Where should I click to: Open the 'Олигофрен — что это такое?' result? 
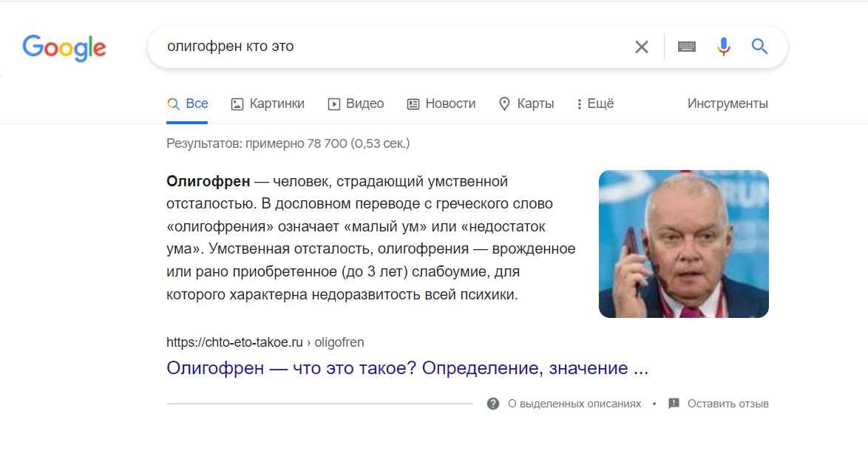pos(407,368)
